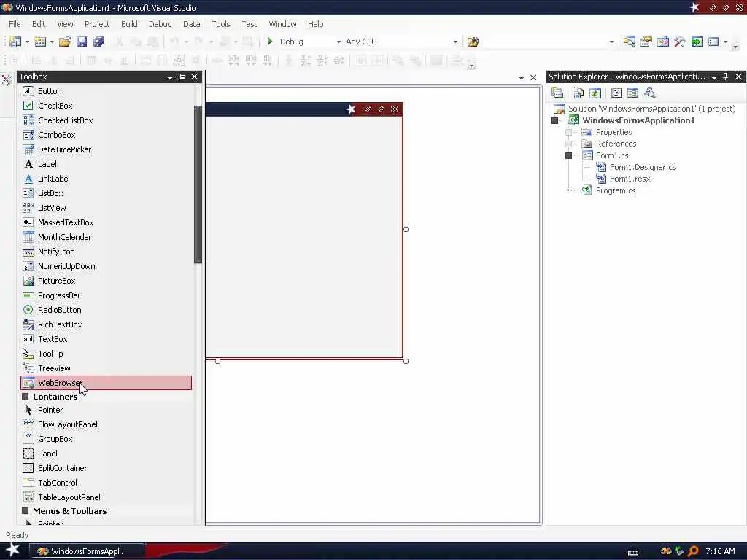
Task: Open the Window menu
Action: point(282,24)
